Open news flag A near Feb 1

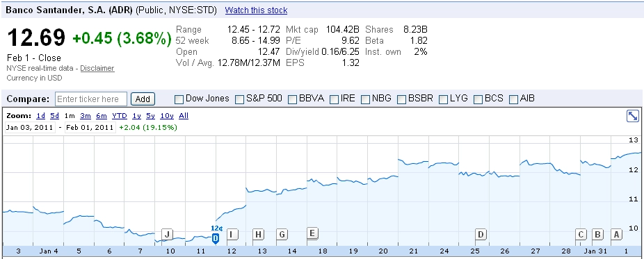(x=615, y=234)
